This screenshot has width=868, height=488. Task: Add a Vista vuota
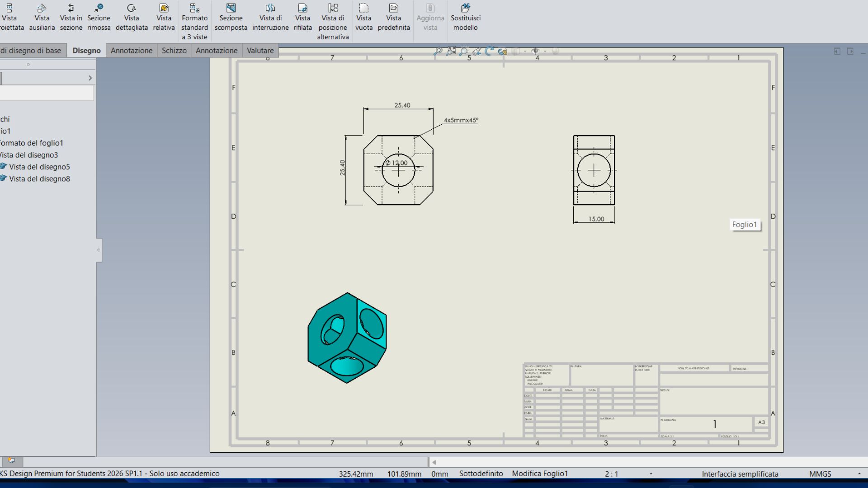pos(364,18)
